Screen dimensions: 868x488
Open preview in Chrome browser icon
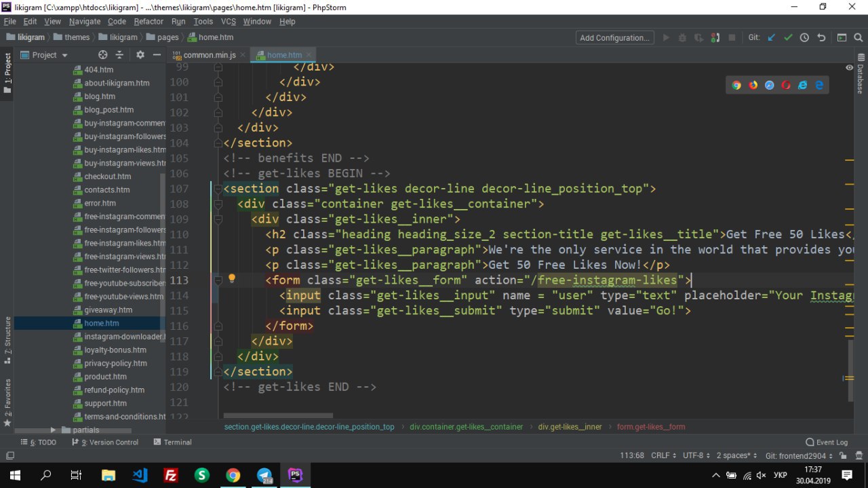pyautogui.click(x=736, y=85)
